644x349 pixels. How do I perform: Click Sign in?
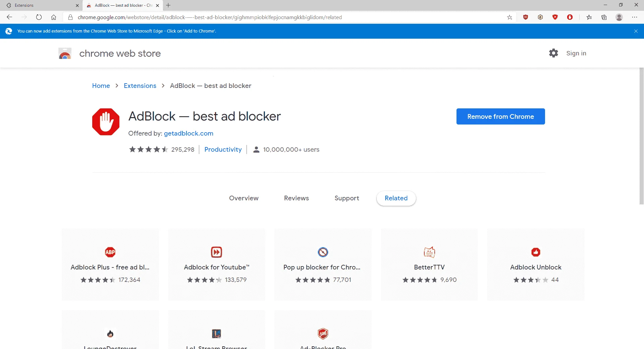click(x=576, y=53)
